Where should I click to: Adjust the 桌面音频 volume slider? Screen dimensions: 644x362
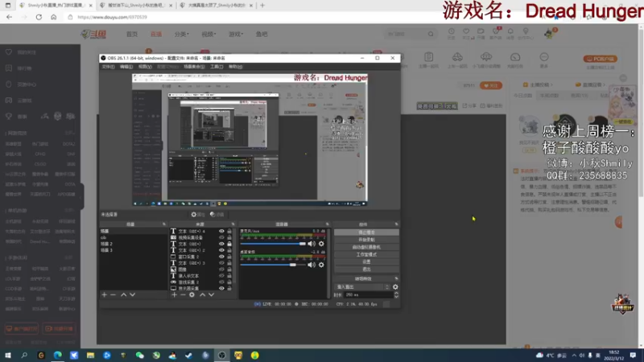pyautogui.click(x=273, y=265)
